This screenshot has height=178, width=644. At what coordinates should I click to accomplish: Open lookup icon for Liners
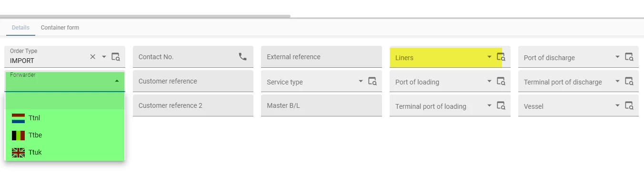(x=501, y=57)
